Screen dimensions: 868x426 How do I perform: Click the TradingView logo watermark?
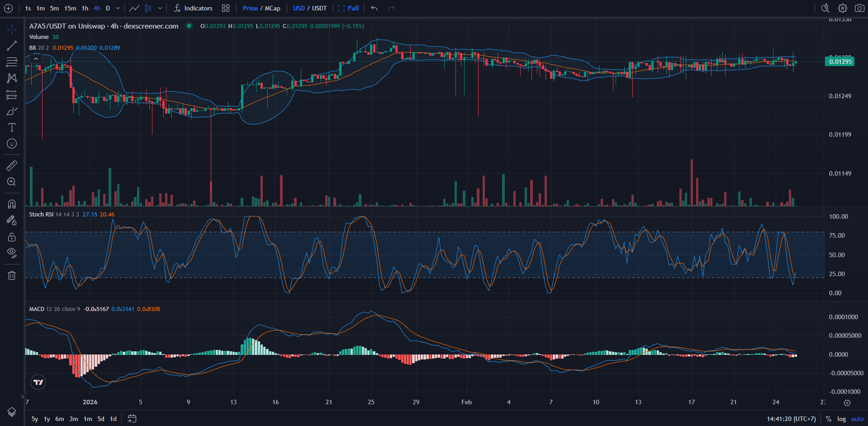click(x=38, y=382)
